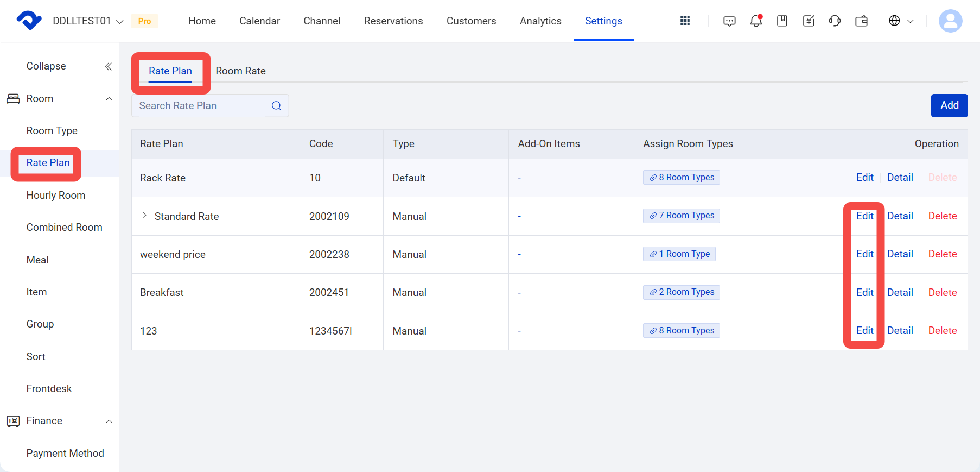Expand the Standard Rate row
This screenshot has width=980, height=472.
tap(144, 216)
